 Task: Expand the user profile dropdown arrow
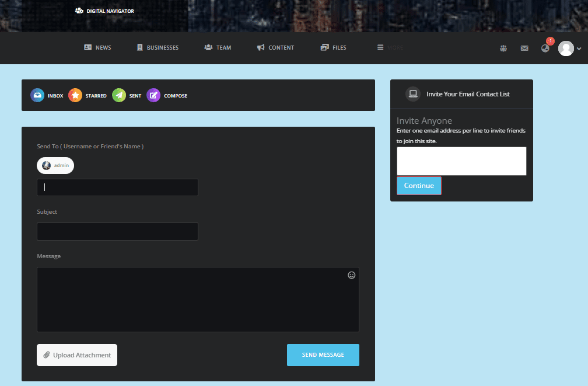pyautogui.click(x=579, y=49)
